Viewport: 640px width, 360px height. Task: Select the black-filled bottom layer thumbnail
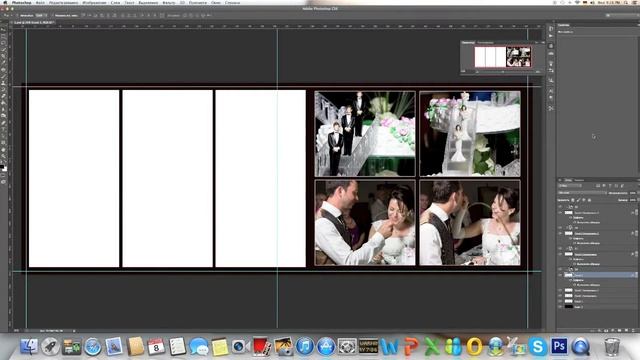569,307
